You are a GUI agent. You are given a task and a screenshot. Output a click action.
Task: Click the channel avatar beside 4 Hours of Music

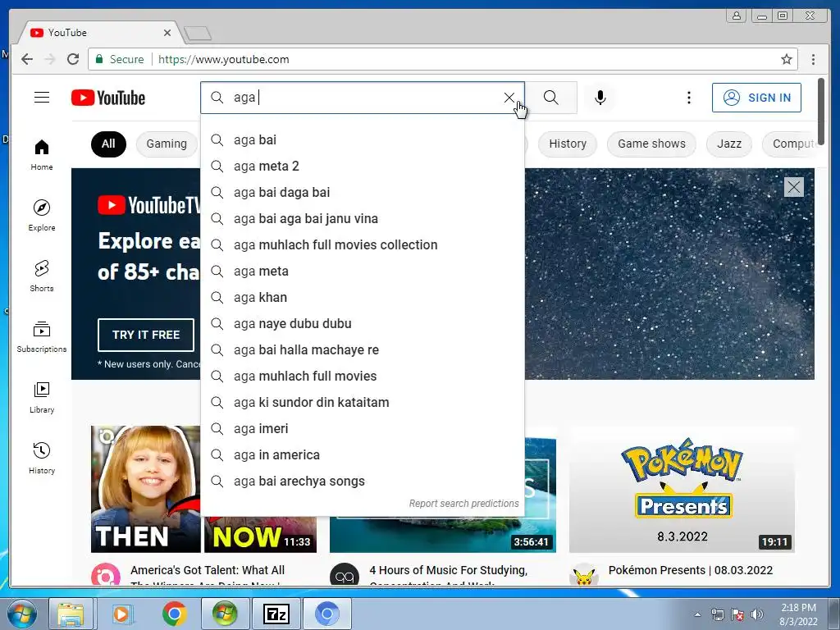(345, 575)
